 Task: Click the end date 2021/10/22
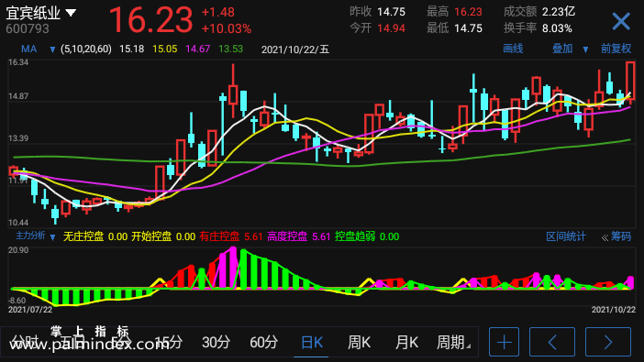613,310
